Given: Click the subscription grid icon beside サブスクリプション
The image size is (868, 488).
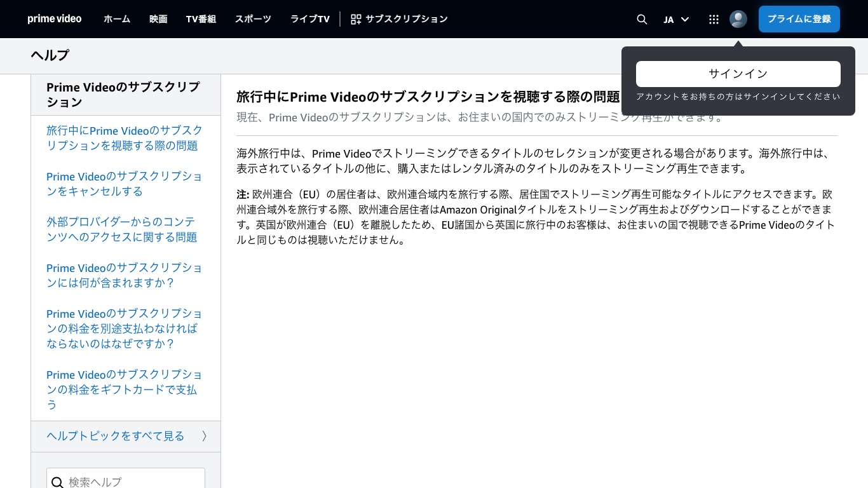Looking at the screenshot, I should point(356,19).
